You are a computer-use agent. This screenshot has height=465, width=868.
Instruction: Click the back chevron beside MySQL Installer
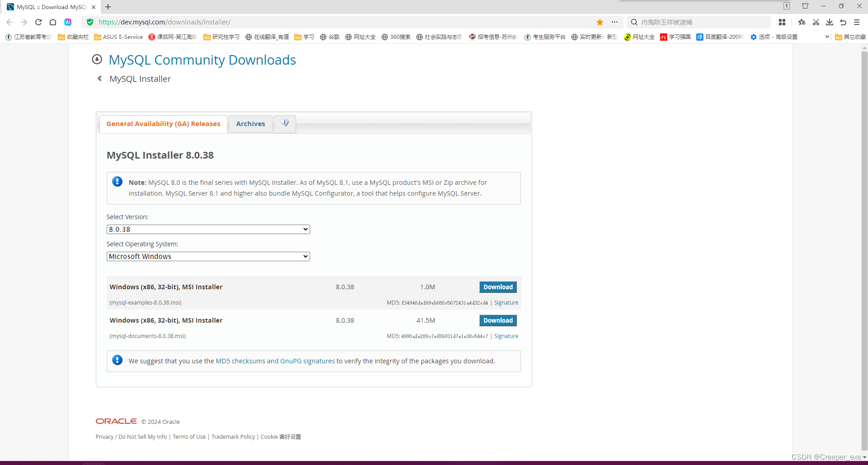coord(99,79)
